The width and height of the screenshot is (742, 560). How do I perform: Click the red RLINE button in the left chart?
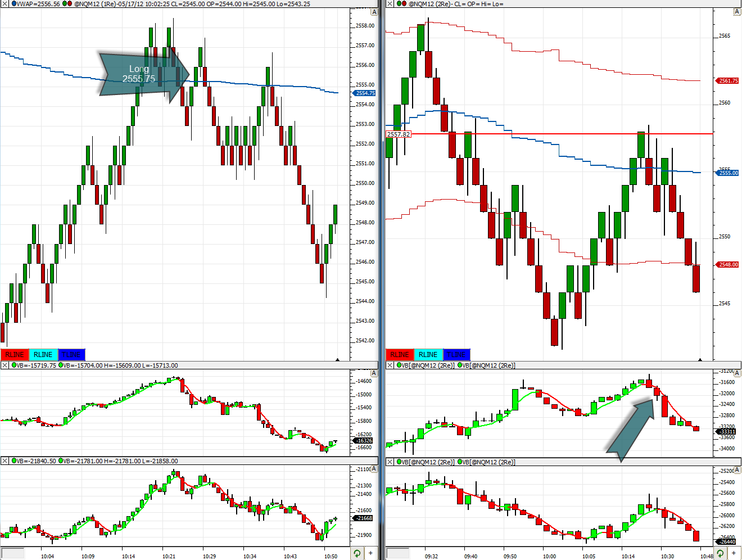[x=15, y=355]
